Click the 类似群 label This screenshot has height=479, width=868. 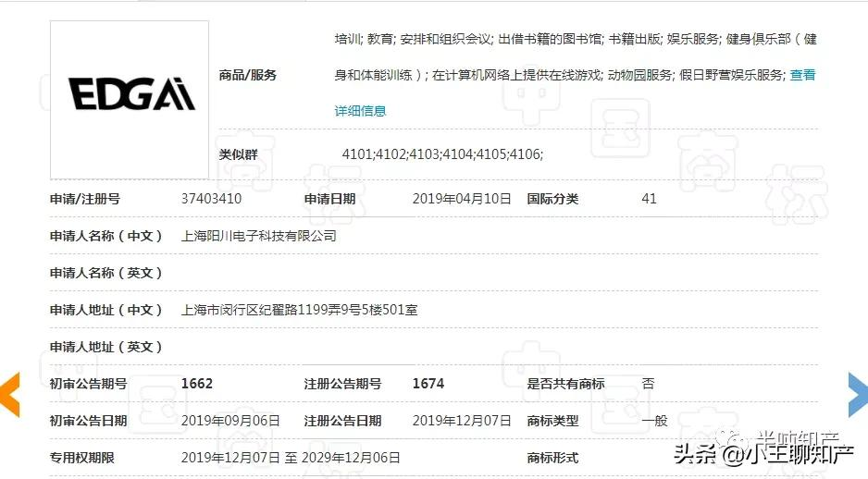[x=238, y=154]
